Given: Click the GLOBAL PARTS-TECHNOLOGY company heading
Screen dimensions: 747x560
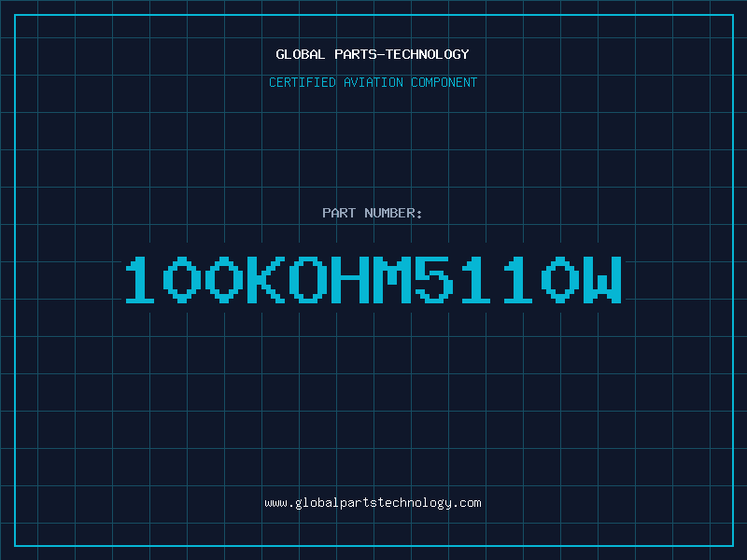Looking at the screenshot, I should tap(373, 54).
